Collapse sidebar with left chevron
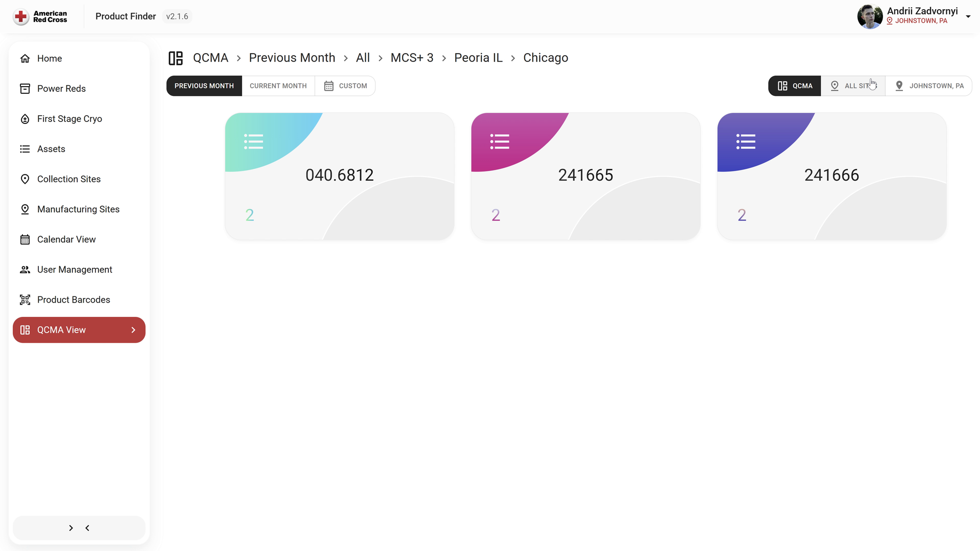Image resolution: width=980 pixels, height=551 pixels. tap(87, 528)
